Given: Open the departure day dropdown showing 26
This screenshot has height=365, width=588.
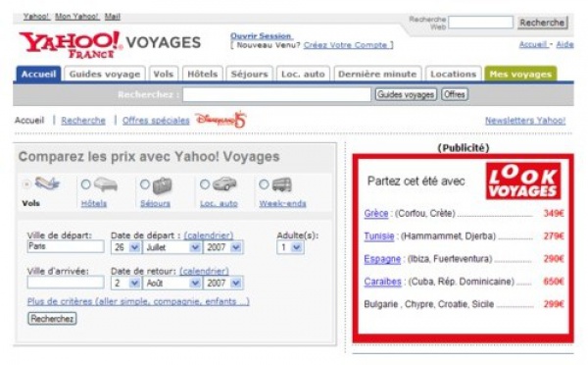Looking at the screenshot, I should [x=126, y=247].
